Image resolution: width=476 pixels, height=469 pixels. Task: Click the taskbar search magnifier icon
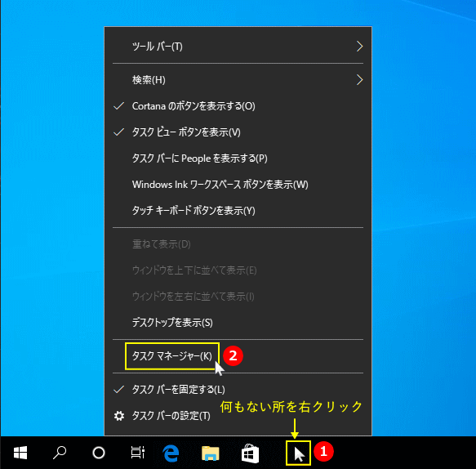click(x=60, y=453)
